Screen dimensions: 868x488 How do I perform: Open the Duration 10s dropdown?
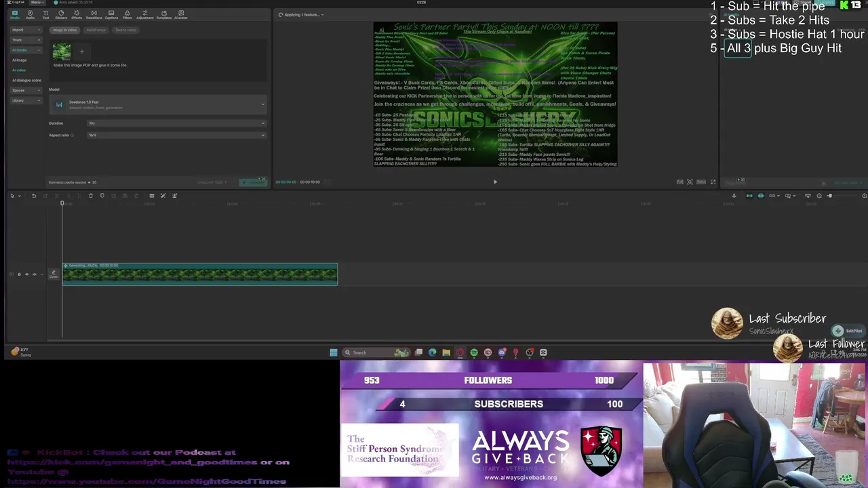[x=176, y=123]
